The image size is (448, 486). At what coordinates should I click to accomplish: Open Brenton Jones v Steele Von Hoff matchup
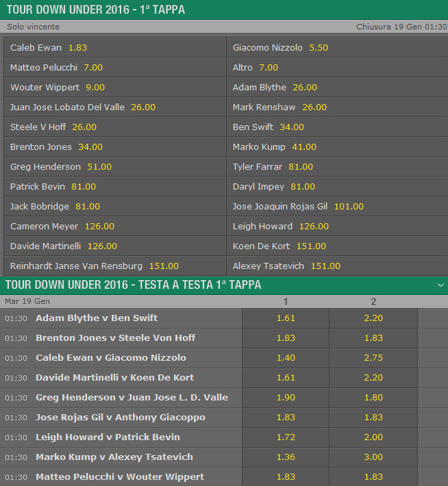pyautogui.click(x=115, y=338)
